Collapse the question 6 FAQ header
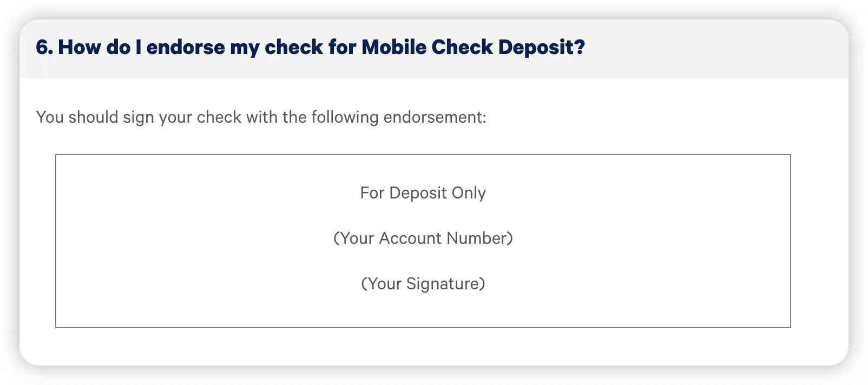Screen dimensions: 868x385 (434, 49)
